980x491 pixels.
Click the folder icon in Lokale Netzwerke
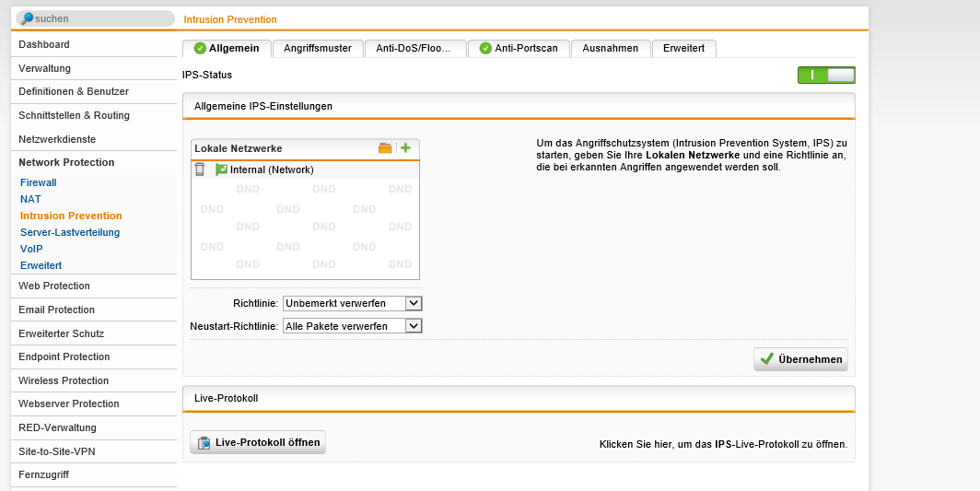click(385, 148)
